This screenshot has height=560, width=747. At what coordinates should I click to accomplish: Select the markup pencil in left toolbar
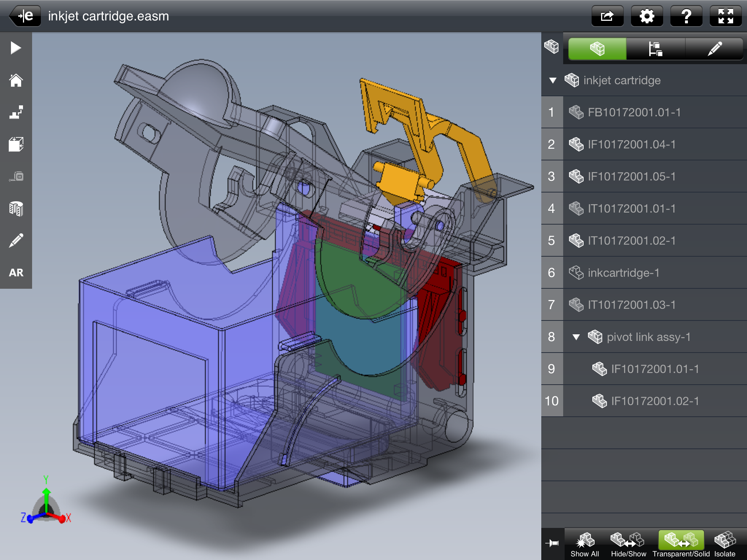coord(16,241)
